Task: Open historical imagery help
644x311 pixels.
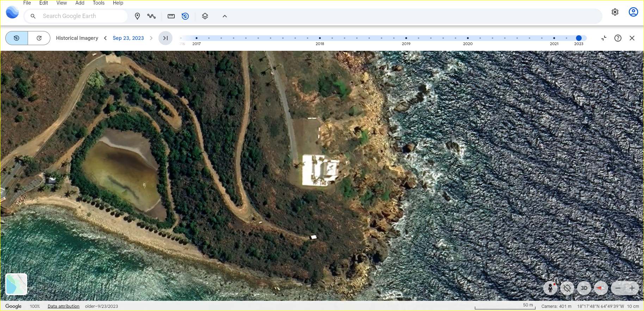Action: point(618,38)
